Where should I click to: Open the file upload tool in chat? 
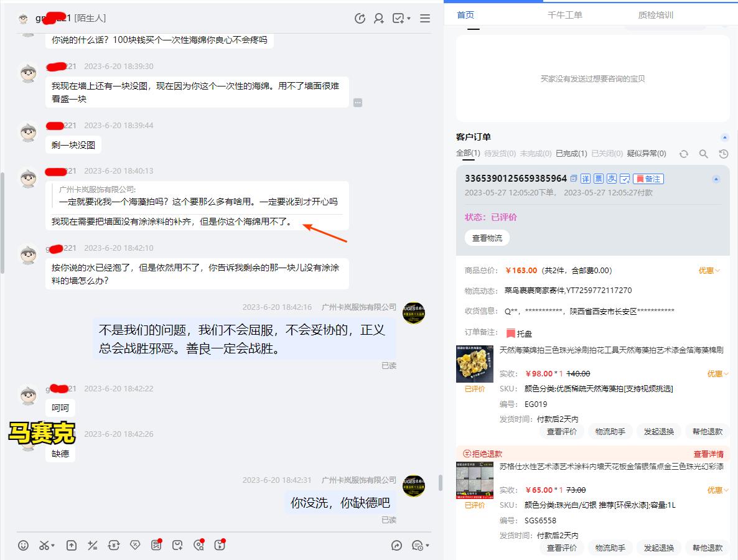71,545
